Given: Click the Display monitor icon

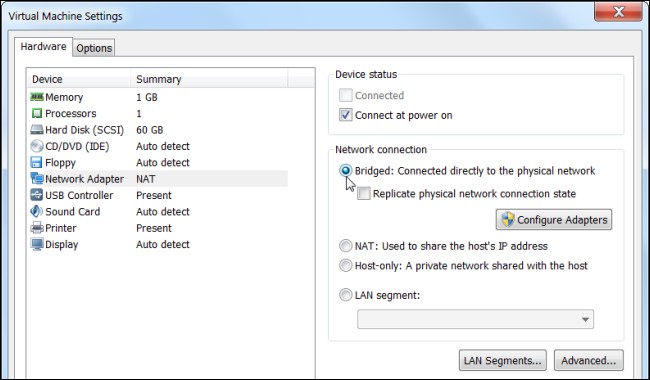Looking at the screenshot, I should click(37, 244).
